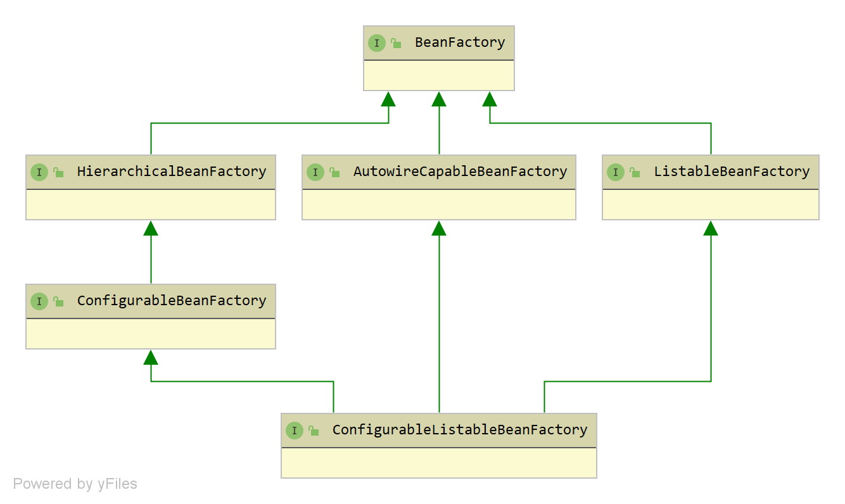845x504 pixels.
Task: Select the AutowireCapableBeanFactory name text
Action: point(460,172)
